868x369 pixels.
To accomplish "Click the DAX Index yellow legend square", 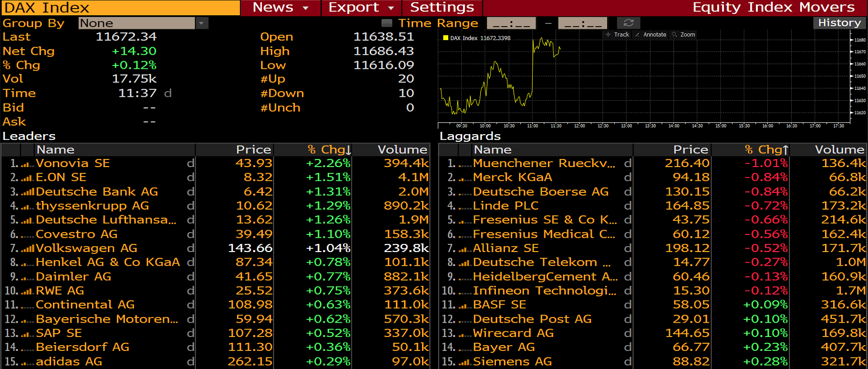I will point(445,38).
